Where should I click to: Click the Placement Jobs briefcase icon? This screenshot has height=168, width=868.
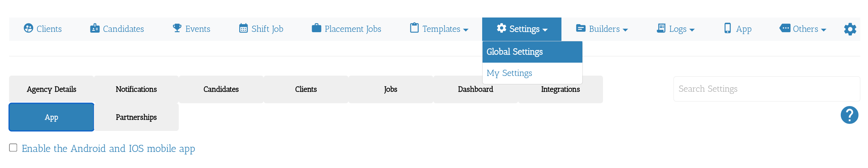[x=316, y=28]
